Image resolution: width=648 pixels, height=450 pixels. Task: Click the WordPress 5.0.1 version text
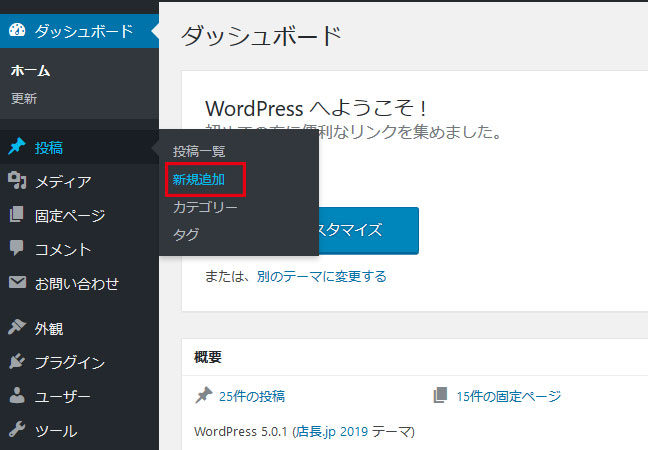pyautogui.click(x=241, y=431)
